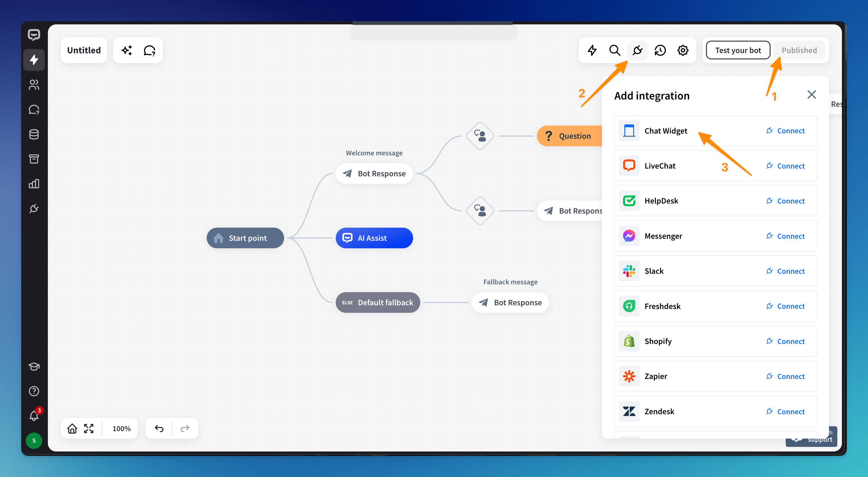
Task: Undo the last action
Action: pyautogui.click(x=159, y=429)
